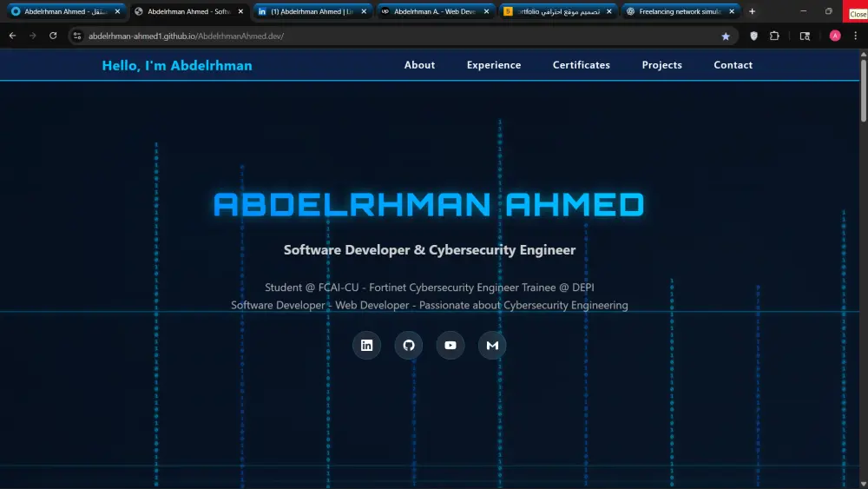Minimize the browser window

tap(803, 11)
